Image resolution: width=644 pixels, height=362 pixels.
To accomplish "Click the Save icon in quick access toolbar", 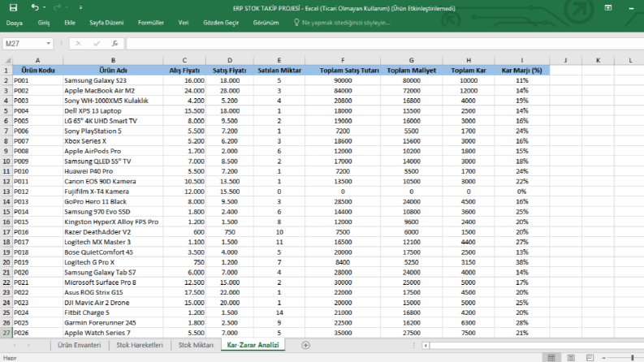I will [13, 7].
